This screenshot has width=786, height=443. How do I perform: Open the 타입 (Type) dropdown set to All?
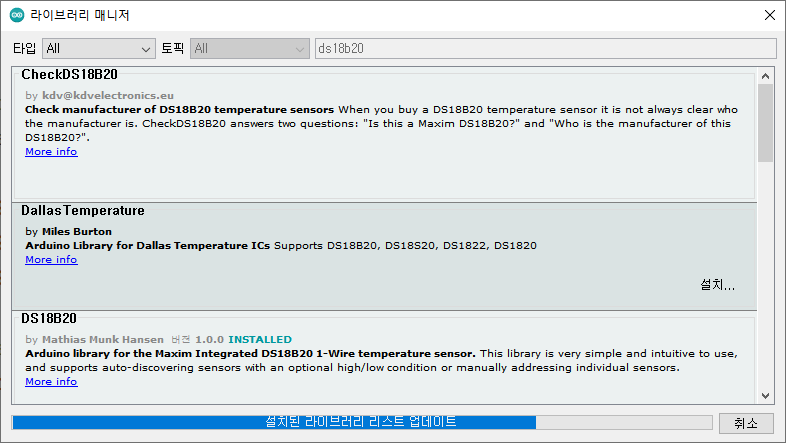[x=99, y=49]
